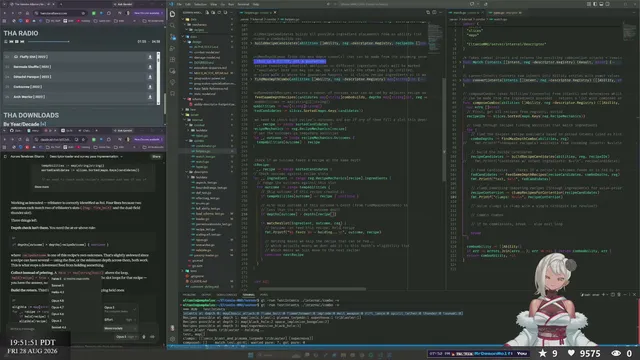Go back in the top browser window

tap(5, 13)
